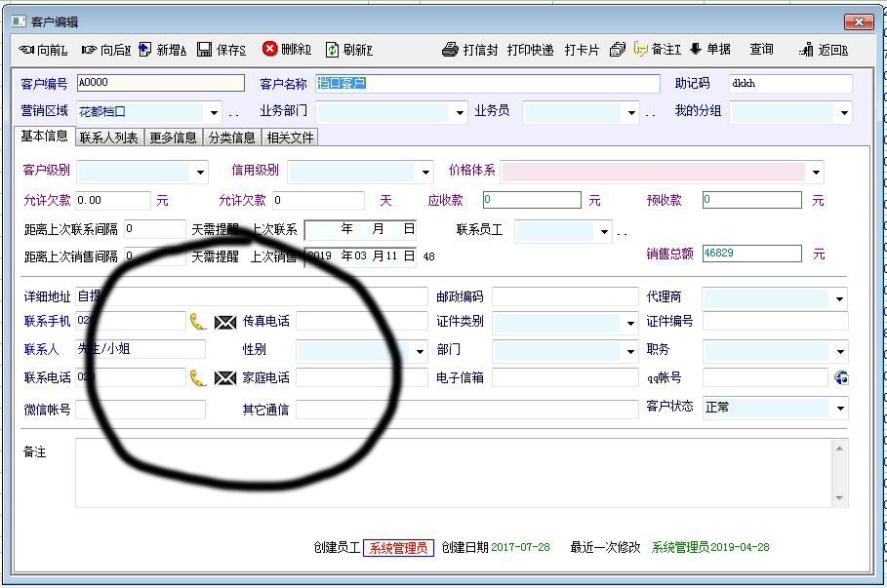The width and height of the screenshot is (887, 588).
Task: Click the phone icon next to 联系手机
Action: click(x=198, y=322)
